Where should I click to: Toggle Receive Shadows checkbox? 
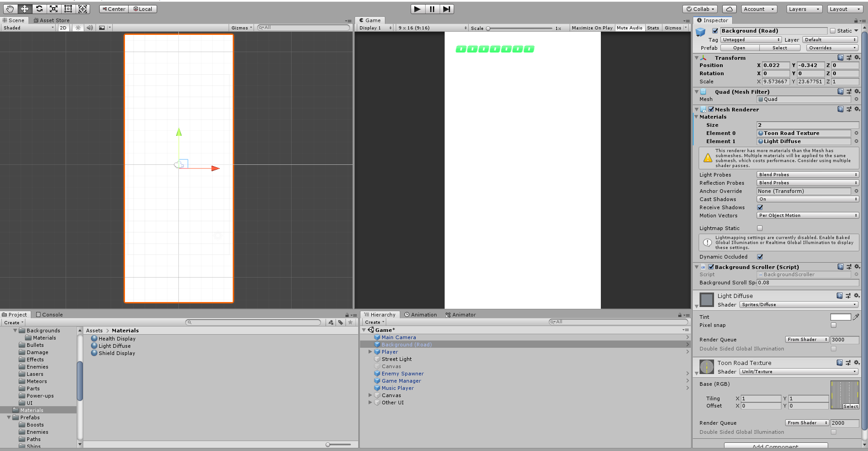coord(760,207)
